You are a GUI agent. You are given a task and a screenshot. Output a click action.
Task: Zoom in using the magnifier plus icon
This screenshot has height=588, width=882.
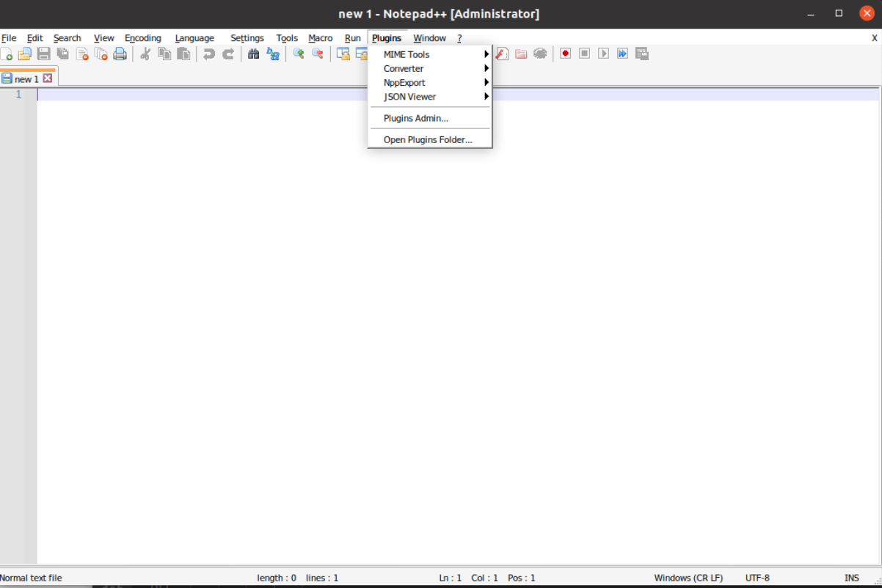pos(299,54)
